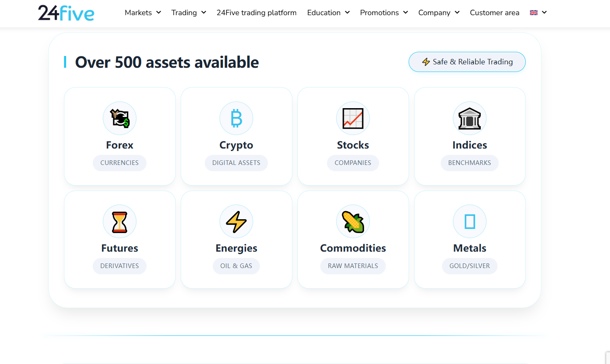This screenshot has width=610, height=364.
Task: Open the language selector chevron
Action: (544, 13)
